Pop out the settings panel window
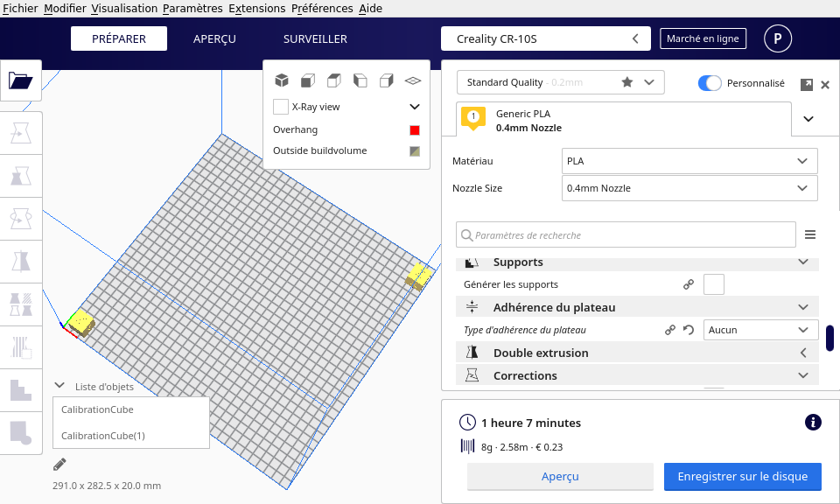840x504 pixels. (x=806, y=85)
